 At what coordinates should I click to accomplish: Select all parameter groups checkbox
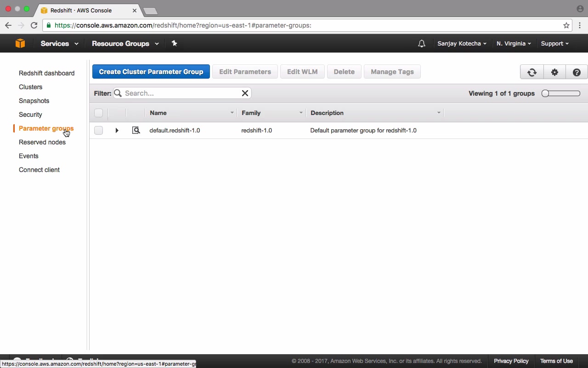pyautogui.click(x=98, y=113)
